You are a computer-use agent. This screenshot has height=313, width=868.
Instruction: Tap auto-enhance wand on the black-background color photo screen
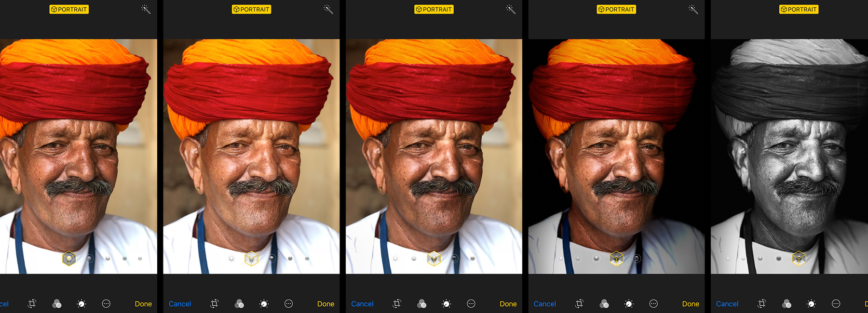pos(693,9)
